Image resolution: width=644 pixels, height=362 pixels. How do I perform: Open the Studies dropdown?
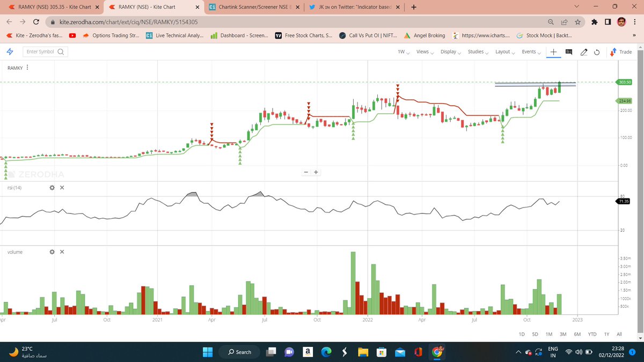click(478, 52)
